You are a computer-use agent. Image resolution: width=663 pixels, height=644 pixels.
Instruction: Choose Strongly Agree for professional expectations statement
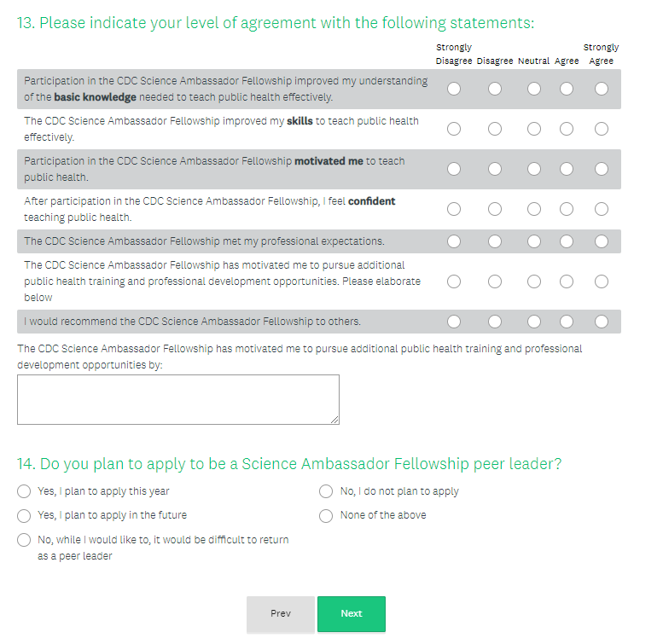coord(602,241)
